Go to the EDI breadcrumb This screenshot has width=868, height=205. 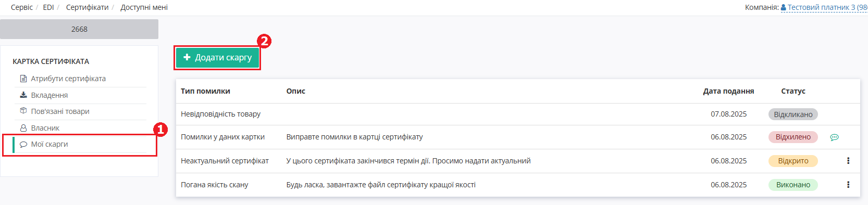click(x=48, y=7)
